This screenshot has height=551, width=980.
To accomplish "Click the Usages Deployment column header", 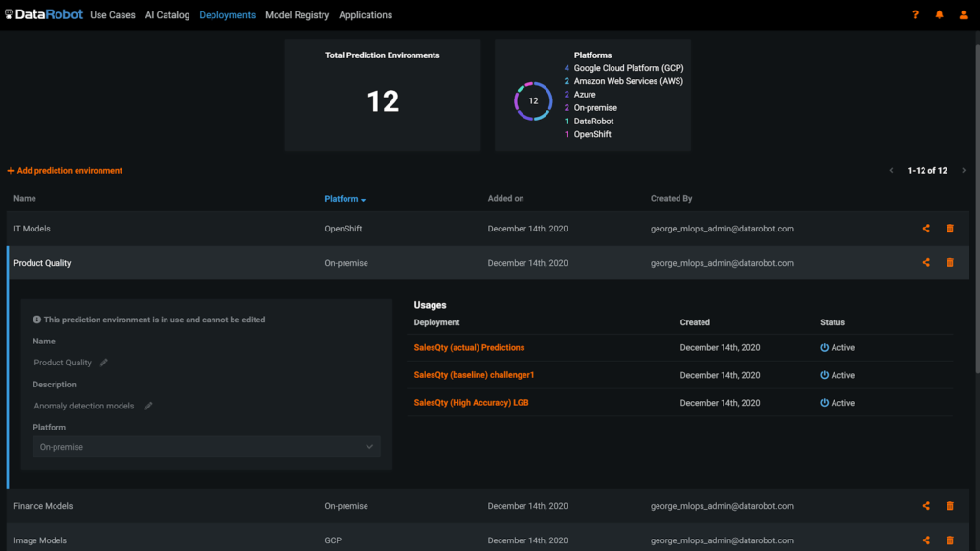I will 436,322.
